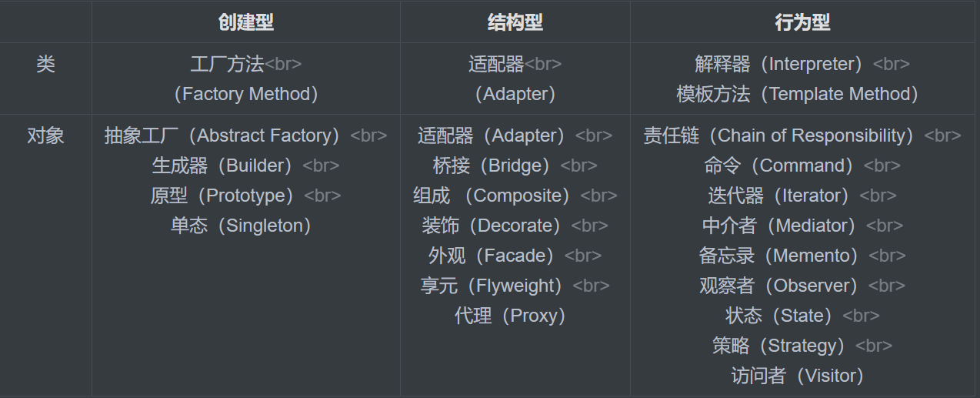
Task: Click the 结构型 column header
Action: tap(515, 22)
